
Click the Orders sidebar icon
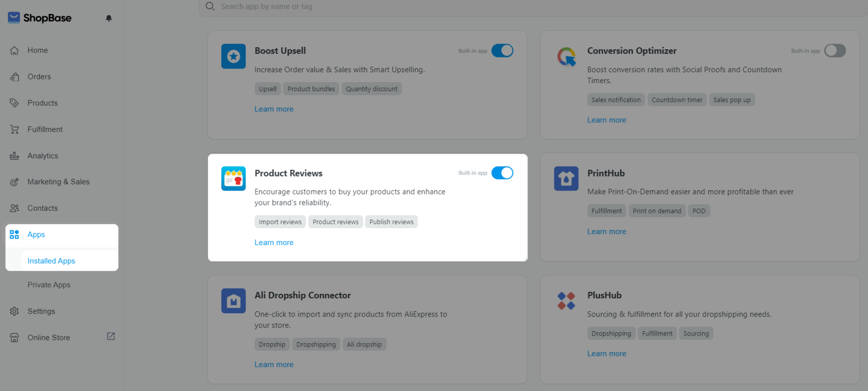pyautogui.click(x=15, y=77)
